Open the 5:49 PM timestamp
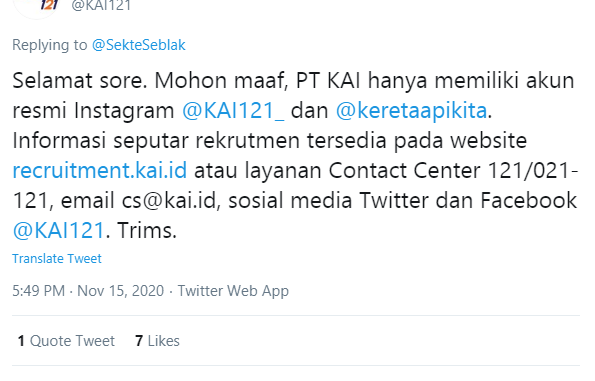The width and height of the screenshot is (595, 381). 39,291
